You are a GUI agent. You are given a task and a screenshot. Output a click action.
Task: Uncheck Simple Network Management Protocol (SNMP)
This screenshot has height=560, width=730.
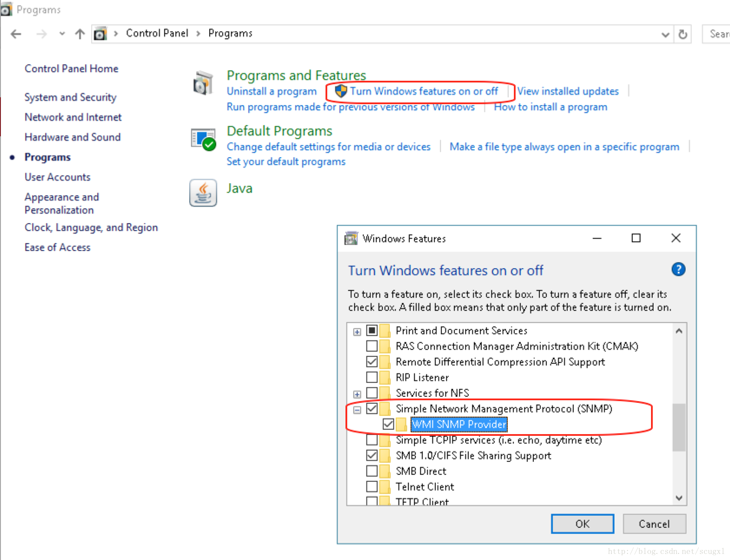(x=372, y=408)
